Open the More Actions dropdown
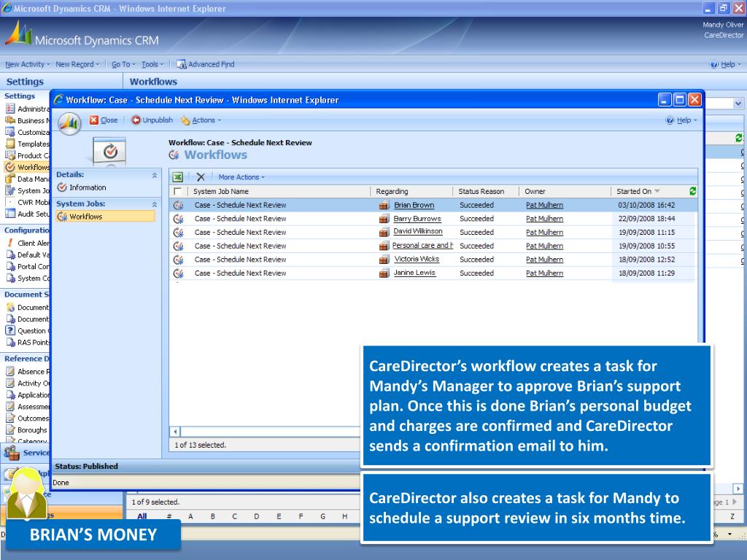The image size is (747, 560). 241,177
